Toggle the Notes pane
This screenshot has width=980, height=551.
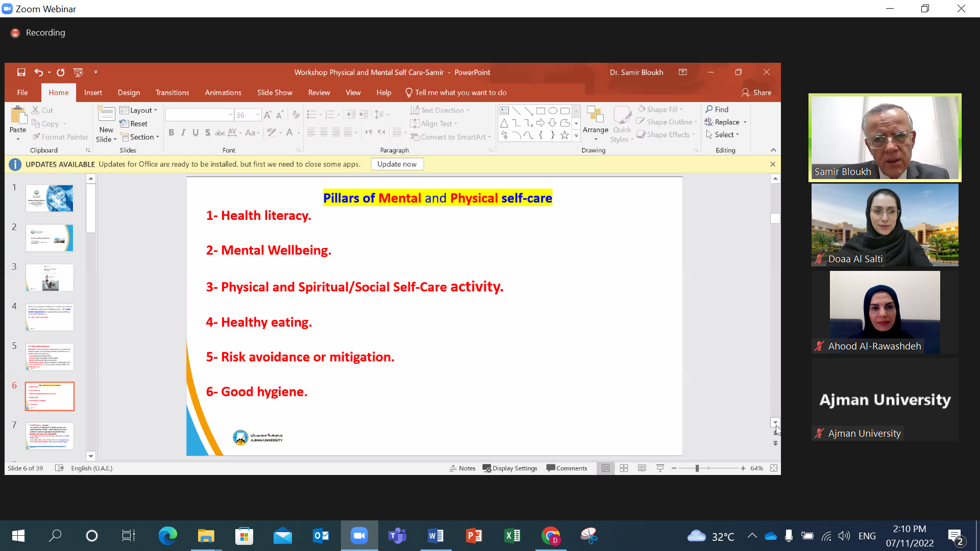click(462, 468)
